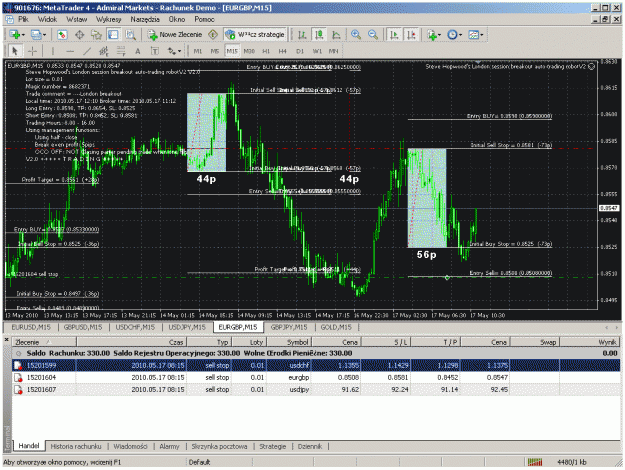Open the Data Window crosshair icon
Screen dimensions: 625x470
pyautogui.click(x=79, y=35)
